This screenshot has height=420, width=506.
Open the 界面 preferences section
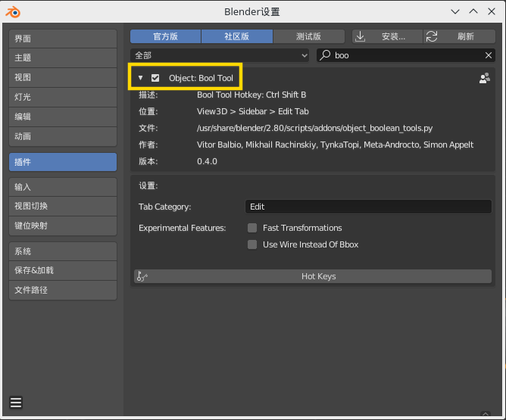pos(63,39)
